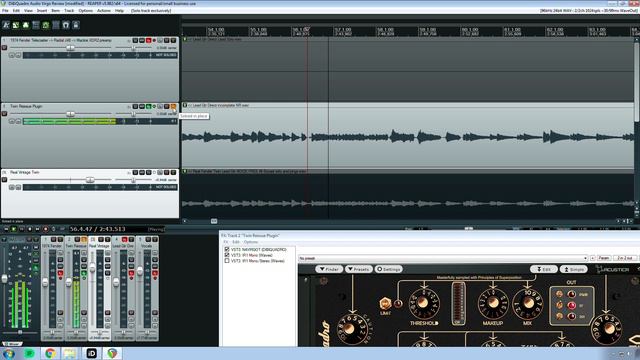Viewport: 640px width, 360px height.
Task: Toggle the first VST3 plugin checkbox in the FX list
Action: [227, 249]
